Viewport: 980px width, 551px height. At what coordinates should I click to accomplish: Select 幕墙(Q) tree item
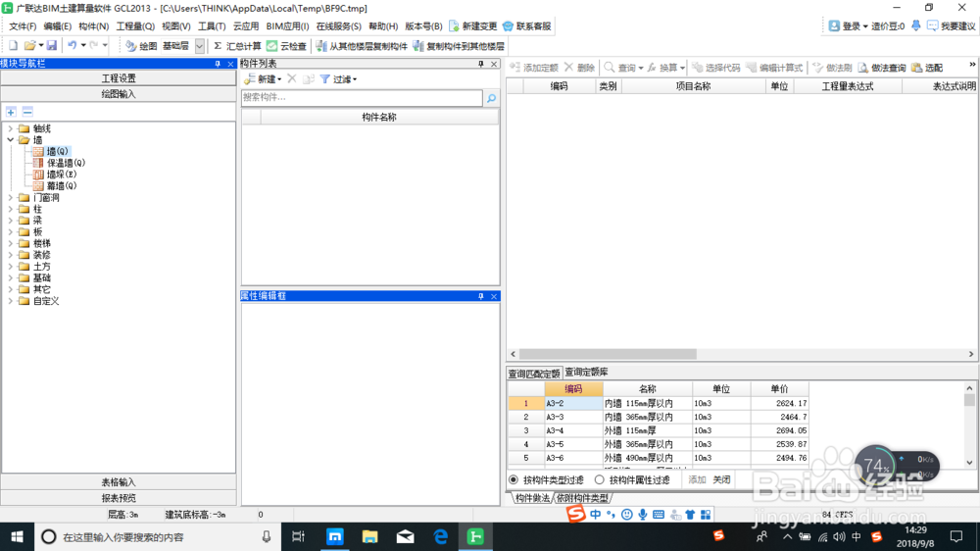pos(61,185)
